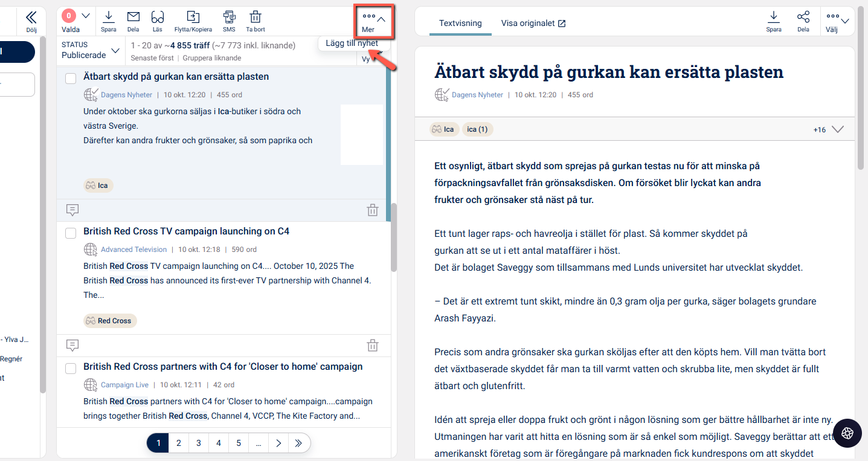Select checkbox for Ätbart skydd på gurkan article
868x461 pixels.
pos(71,78)
